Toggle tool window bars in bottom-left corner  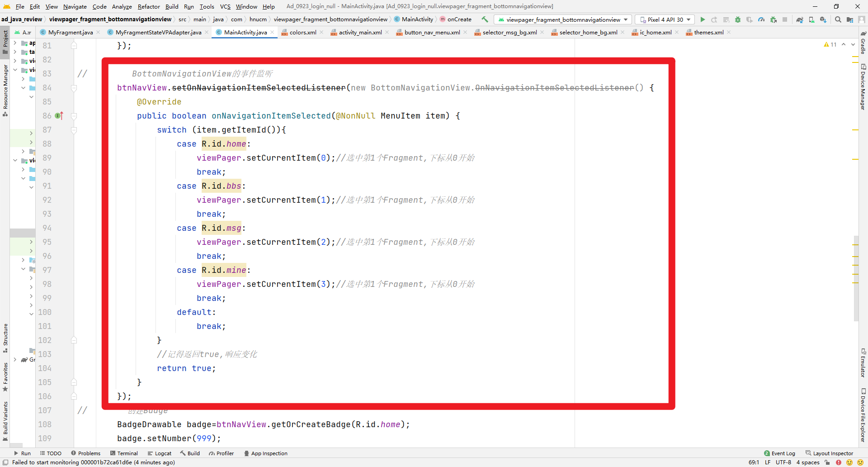[x=5, y=462]
